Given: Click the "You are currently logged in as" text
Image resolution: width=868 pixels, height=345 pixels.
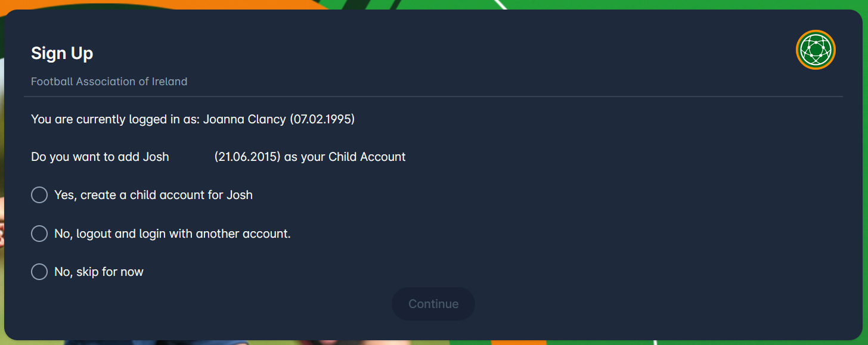Looking at the screenshot, I should coord(114,119).
